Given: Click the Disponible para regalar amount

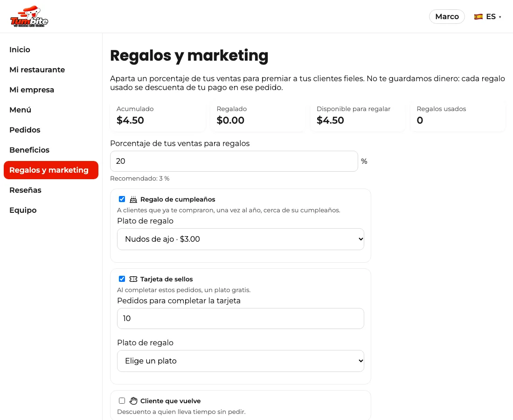Looking at the screenshot, I should (x=330, y=120).
